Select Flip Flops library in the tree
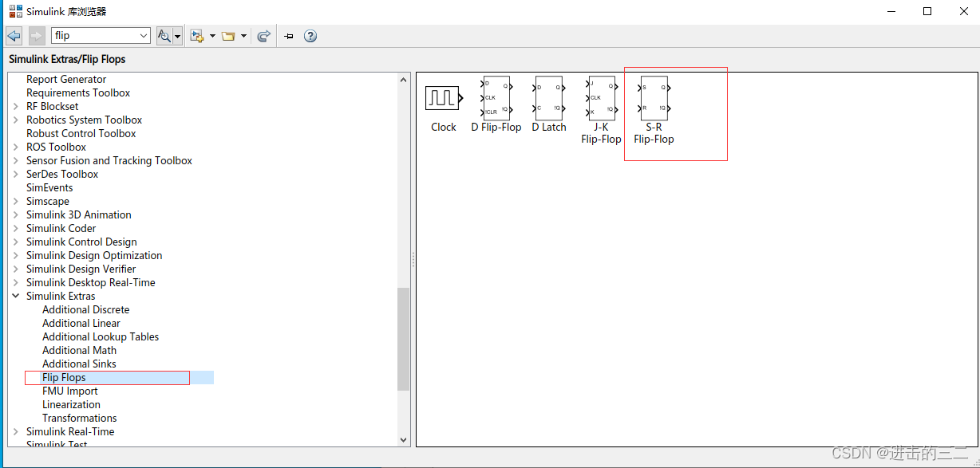This screenshot has height=468, width=980. coord(64,377)
